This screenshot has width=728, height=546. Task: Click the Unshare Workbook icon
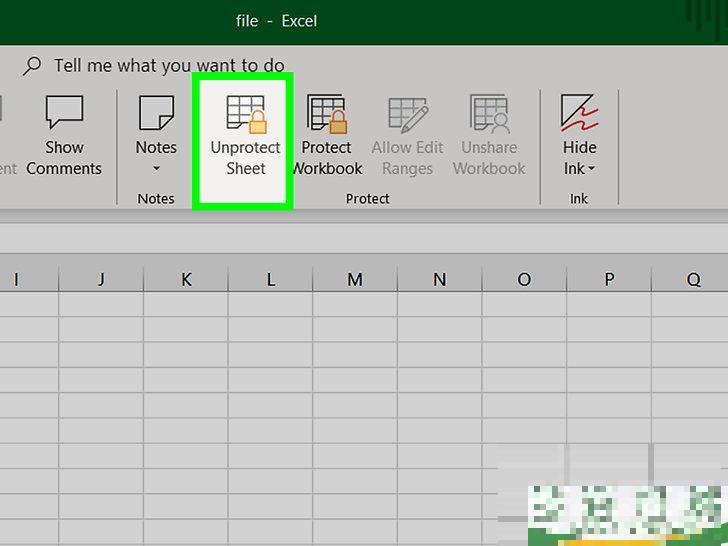click(x=488, y=114)
